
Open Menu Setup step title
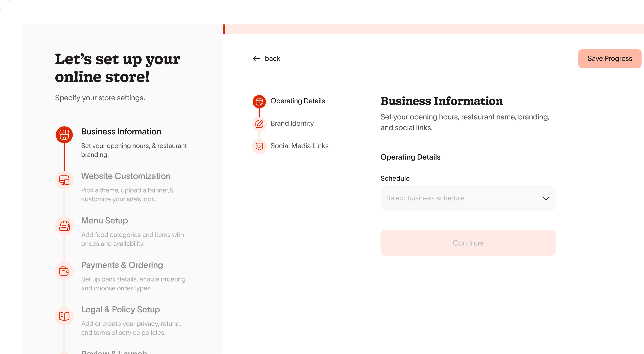pyautogui.click(x=105, y=220)
